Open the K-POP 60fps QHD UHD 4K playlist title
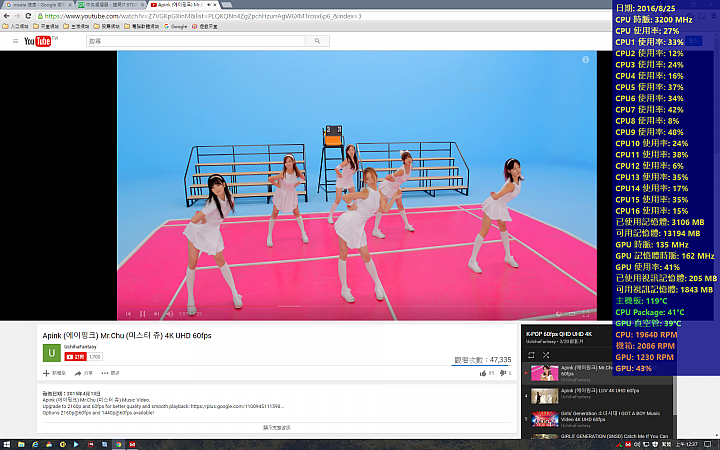 pyautogui.click(x=559, y=334)
